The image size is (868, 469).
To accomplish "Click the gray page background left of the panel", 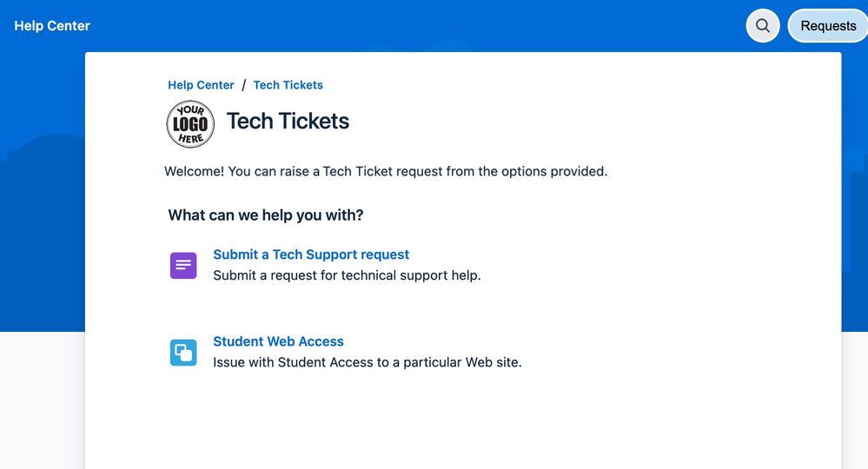I will (42, 400).
